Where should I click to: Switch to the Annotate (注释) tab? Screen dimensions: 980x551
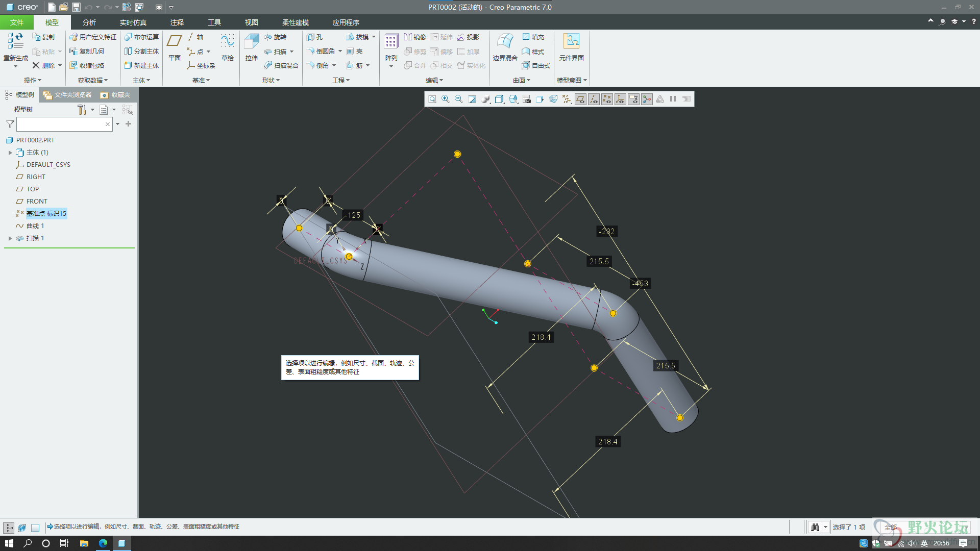point(177,22)
